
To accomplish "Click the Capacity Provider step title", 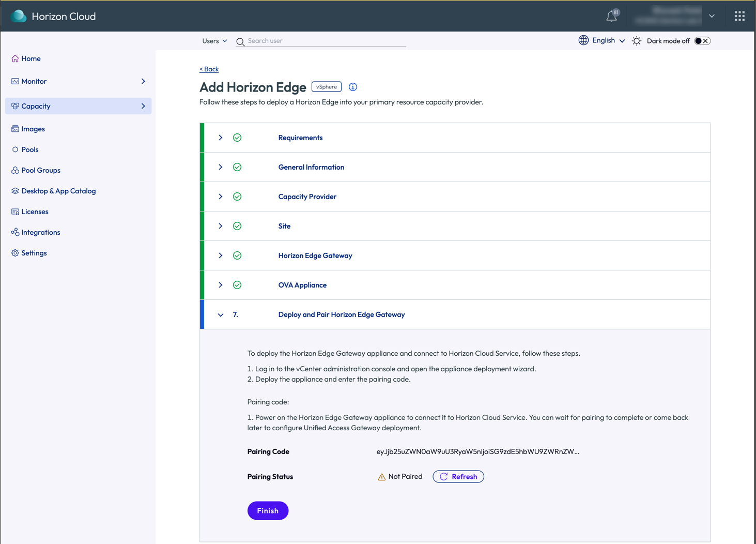I will coord(307,197).
